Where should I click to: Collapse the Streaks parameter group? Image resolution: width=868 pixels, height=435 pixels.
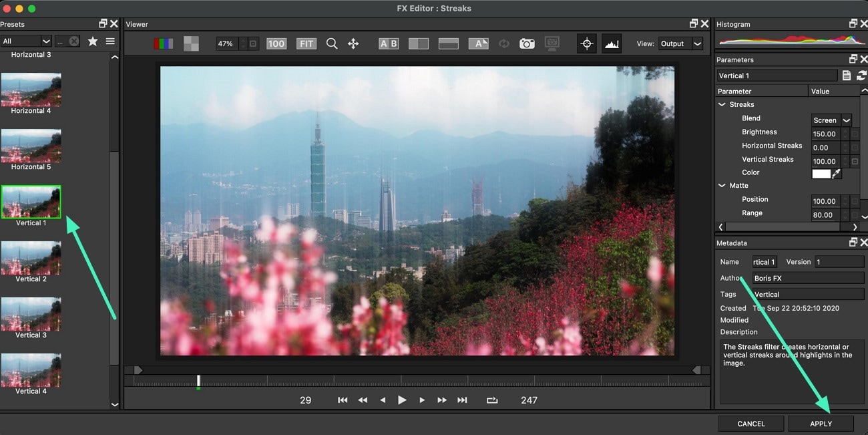(x=722, y=104)
